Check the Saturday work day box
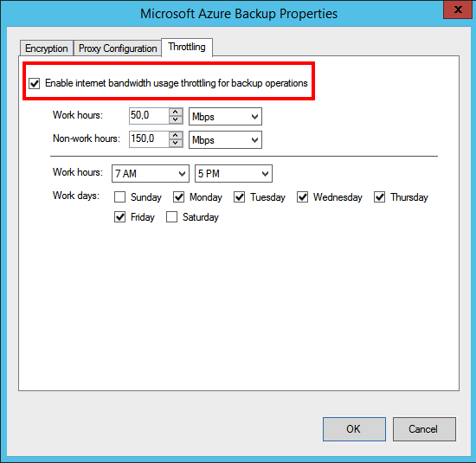Viewport: 476px width, 463px height. [172, 217]
